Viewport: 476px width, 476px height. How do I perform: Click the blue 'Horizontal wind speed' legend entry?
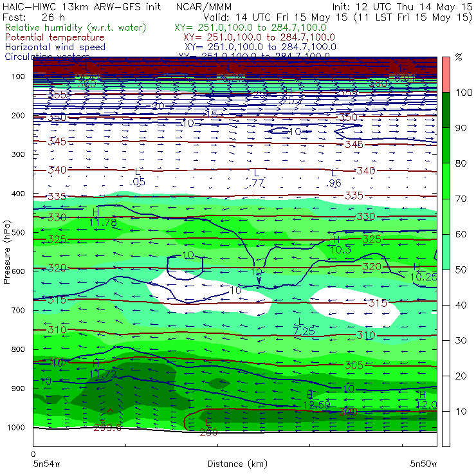tap(55, 47)
